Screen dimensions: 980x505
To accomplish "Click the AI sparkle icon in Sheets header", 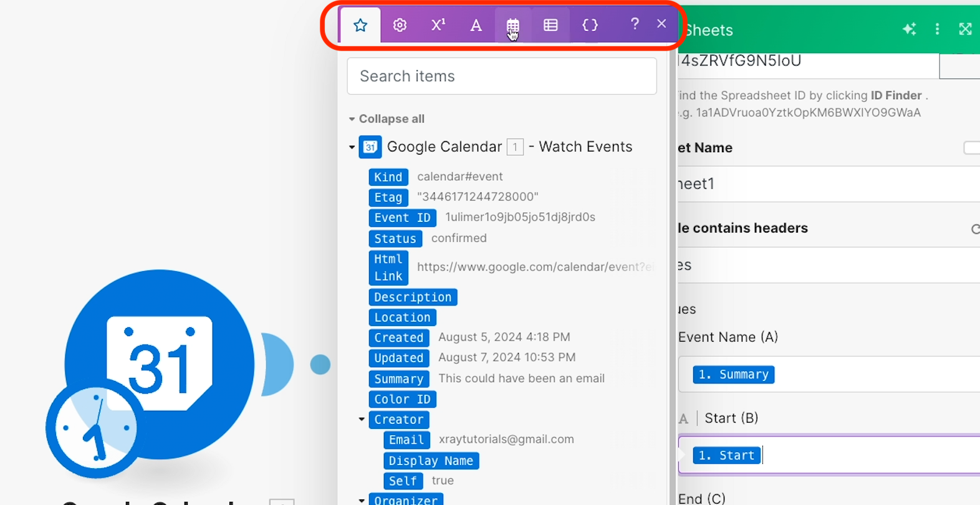I will [909, 29].
